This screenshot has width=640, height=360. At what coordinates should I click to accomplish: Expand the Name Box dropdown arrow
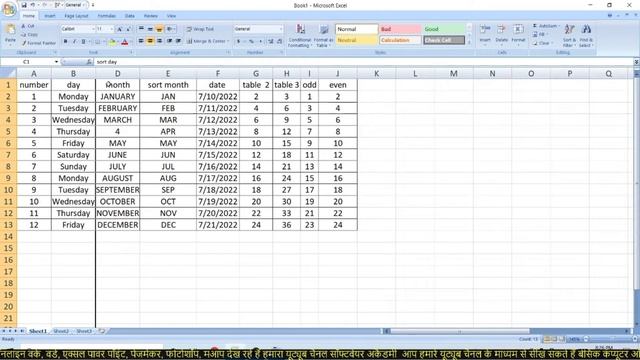click(x=56, y=62)
